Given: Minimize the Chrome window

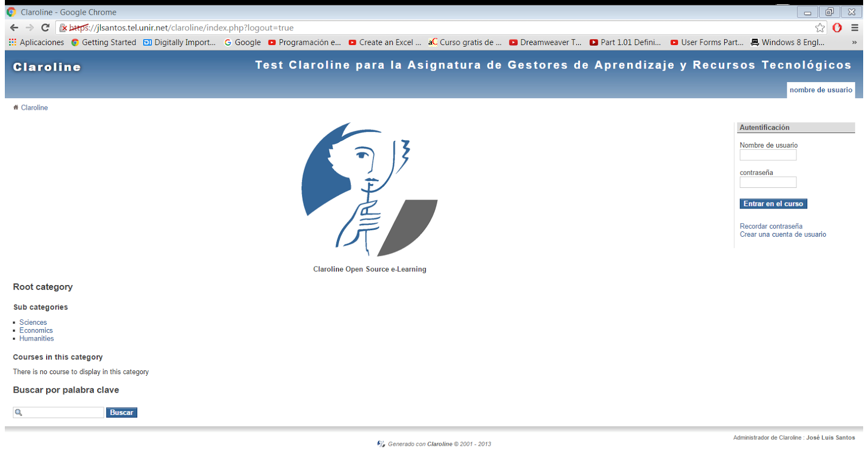Looking at the screenshot, I should (x=807, y=12).
